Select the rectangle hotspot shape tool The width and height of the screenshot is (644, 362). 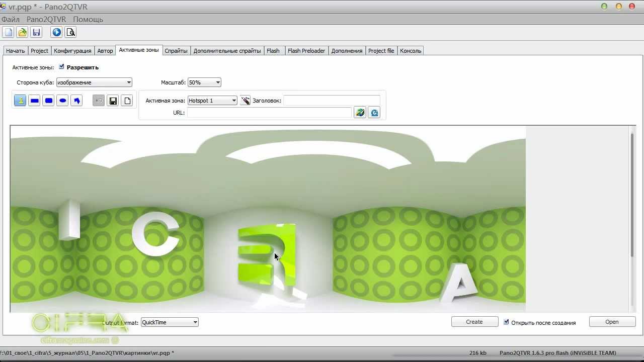34,101
